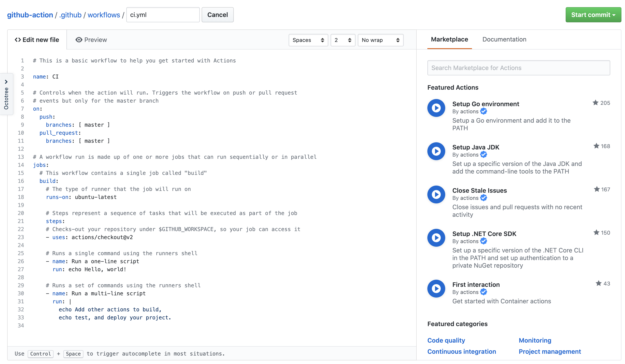Open the workflows breadcrumb link

click(x=104, y=15)
